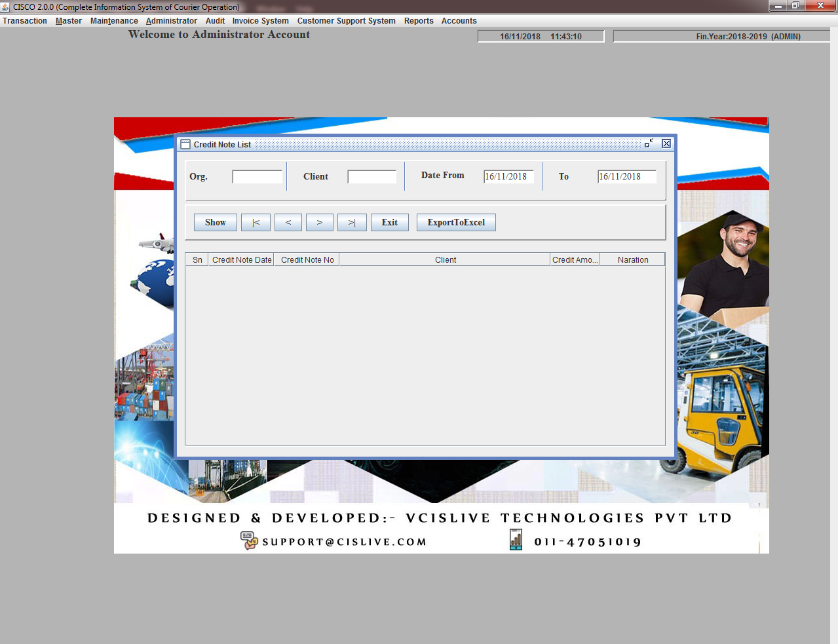Screen dimensions: 838x644
Task: Click the ExportToExcel button
Action: tap(456, 223)
